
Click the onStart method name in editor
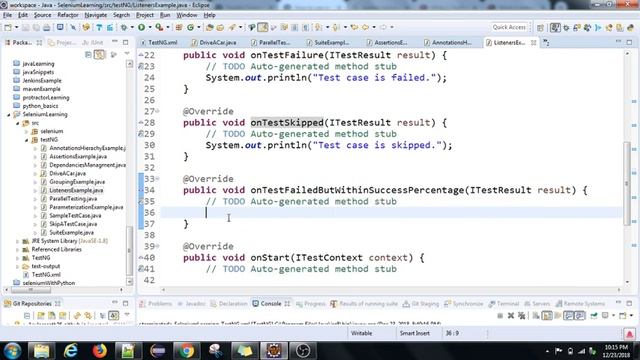(x=270, y=258)
